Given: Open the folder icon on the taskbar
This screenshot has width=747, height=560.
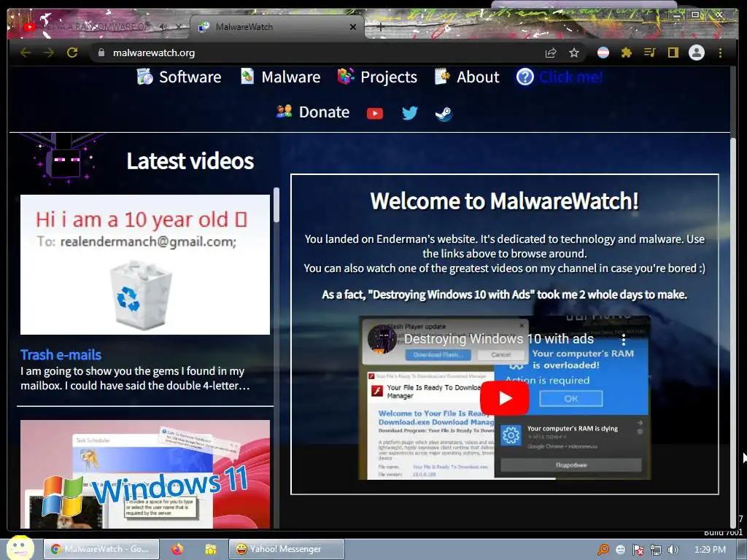Looking at the screenshot, I should 211,549.
